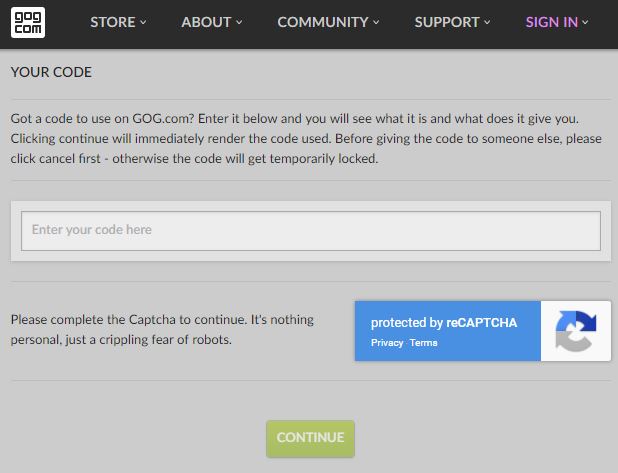
Task: Click the 'protected by reCAPTCHA' badge text
Action: 444,323
